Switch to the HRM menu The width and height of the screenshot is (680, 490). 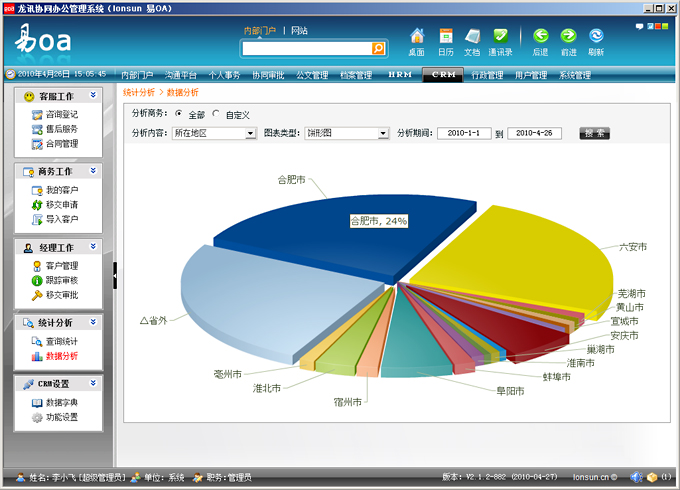(400, 75)
